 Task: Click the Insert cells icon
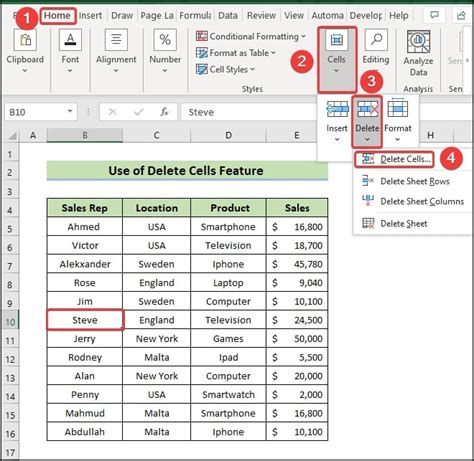point(337,109)
